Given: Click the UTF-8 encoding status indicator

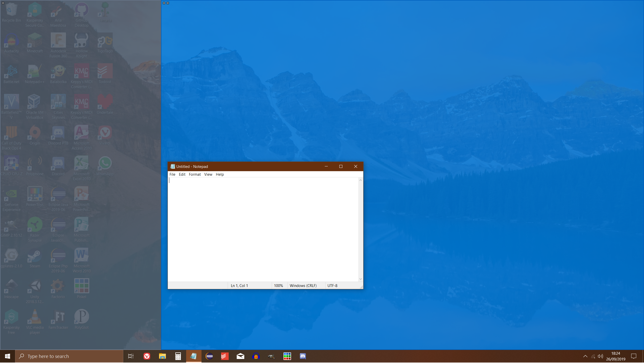Looking at the screenshot, I should pos(332,285).
